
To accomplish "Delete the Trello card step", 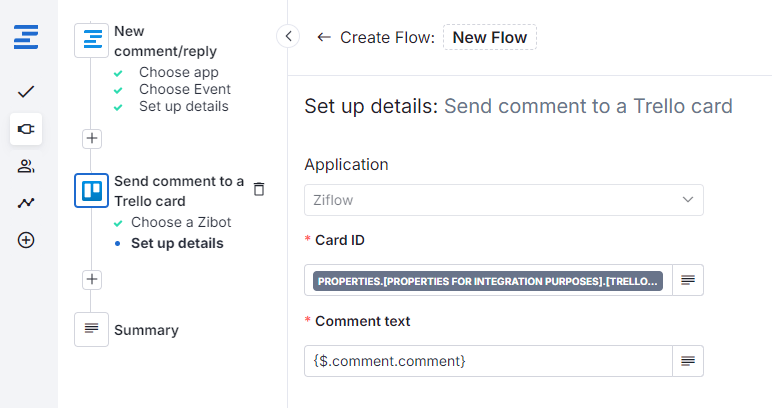I will coord(259,189).
